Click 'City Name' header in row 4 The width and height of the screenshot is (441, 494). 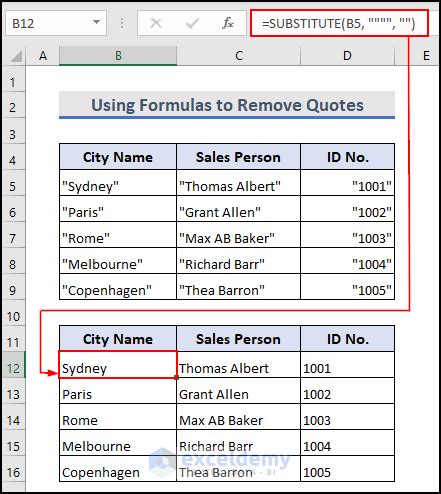pyautogui.click(x=118, y=157)
